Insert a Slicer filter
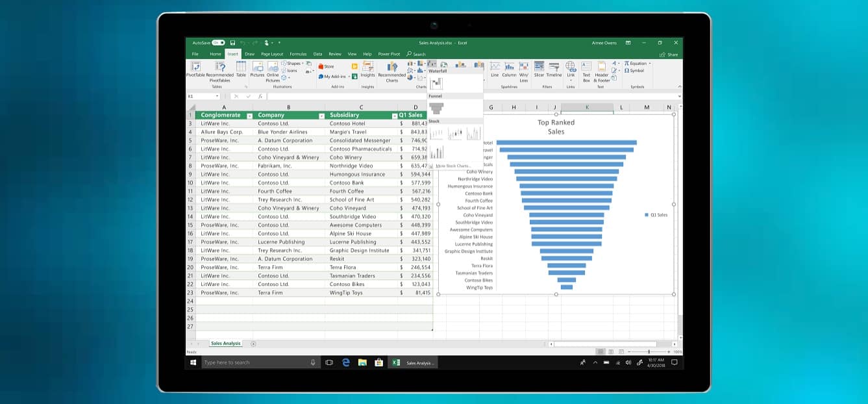868x404 pixels. pyautogui.click(x=539, y=70)
